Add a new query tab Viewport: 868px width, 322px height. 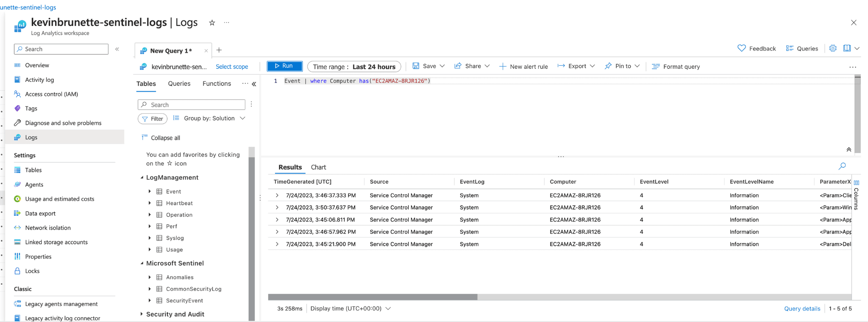coord(219,50)
